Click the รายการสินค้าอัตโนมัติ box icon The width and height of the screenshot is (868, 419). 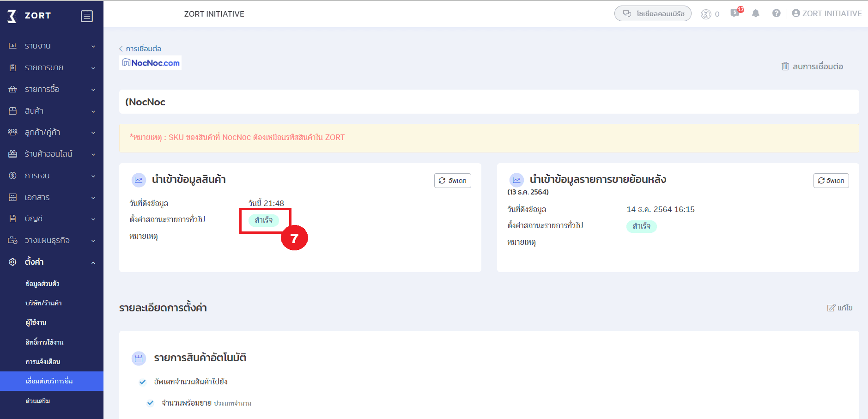139,358
